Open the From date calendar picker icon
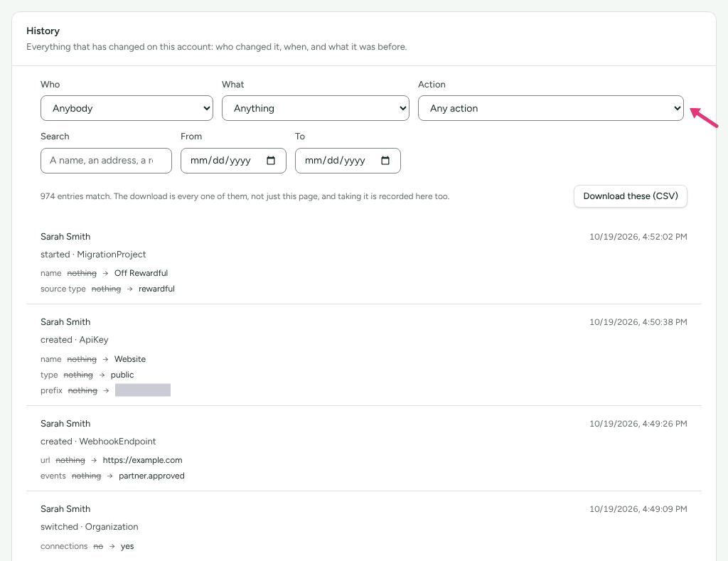 point(271,161)
